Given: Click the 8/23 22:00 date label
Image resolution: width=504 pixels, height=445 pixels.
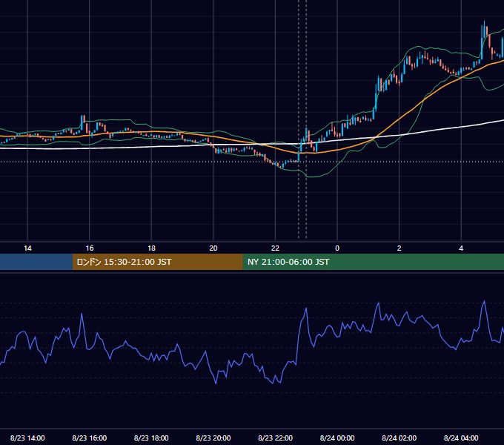Looking at the screenshot, I should (276, 438).
